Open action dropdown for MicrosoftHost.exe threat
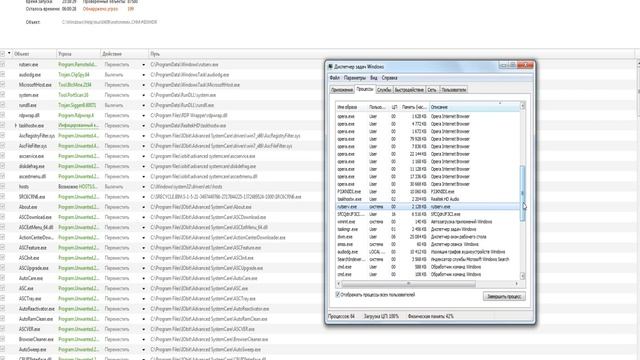Viewport: 640px width, 360px height. click(143, 85)
